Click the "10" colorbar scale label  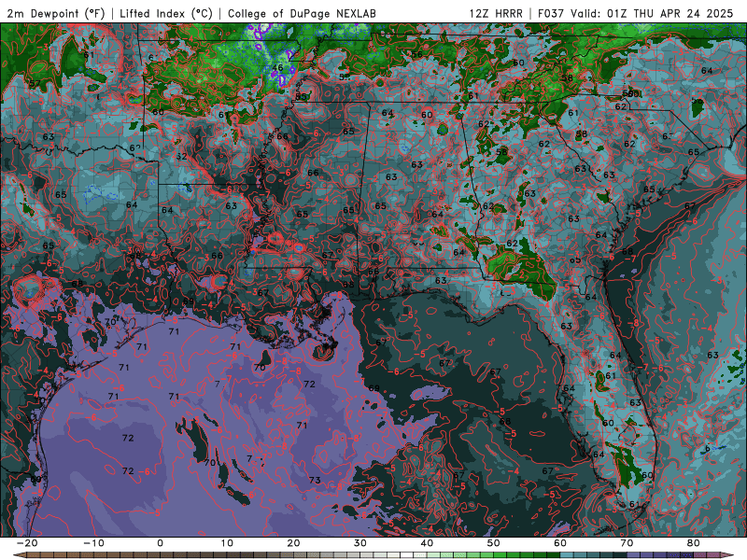click(x=227, y=543)
